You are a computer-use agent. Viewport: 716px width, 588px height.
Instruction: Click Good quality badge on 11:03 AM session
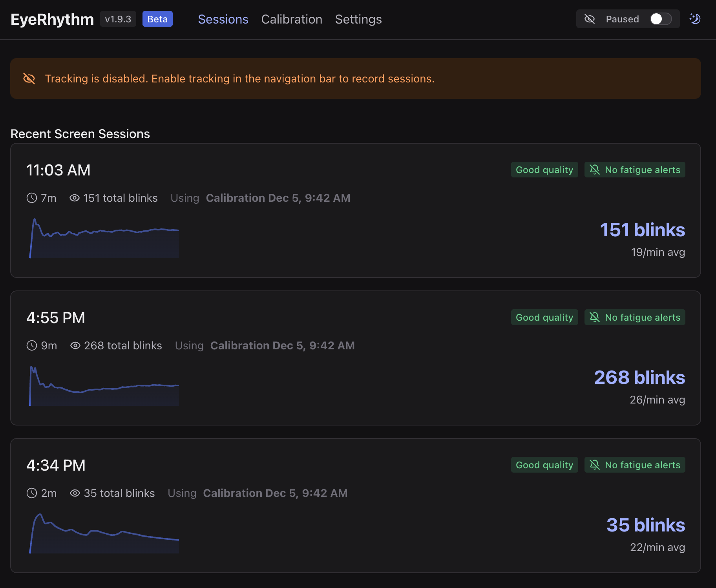point(544,170)
